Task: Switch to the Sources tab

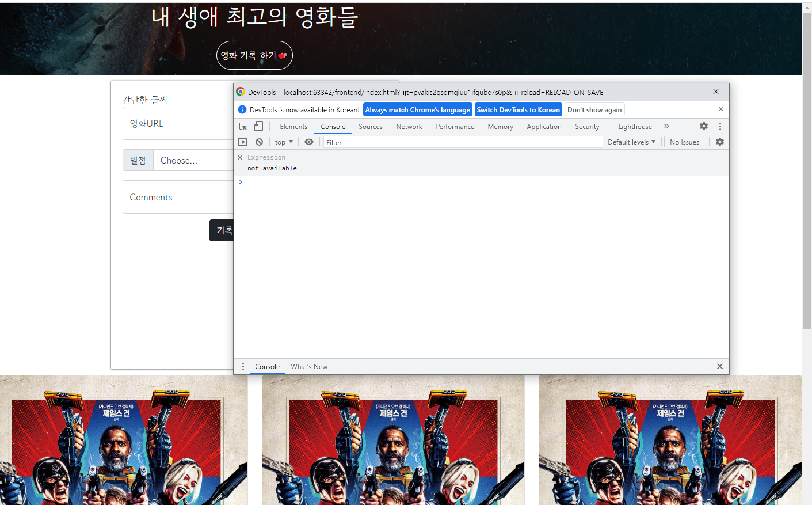Action: pyautogui.click(x=371, y=127)
